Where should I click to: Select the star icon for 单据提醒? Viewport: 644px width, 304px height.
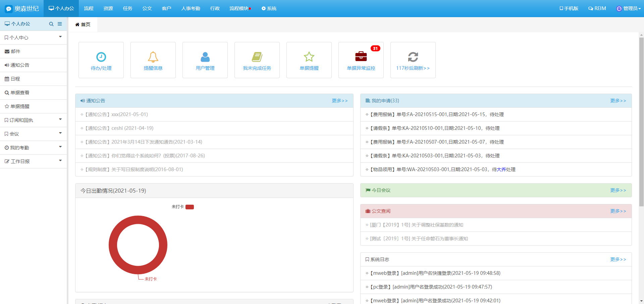point(309,57)
